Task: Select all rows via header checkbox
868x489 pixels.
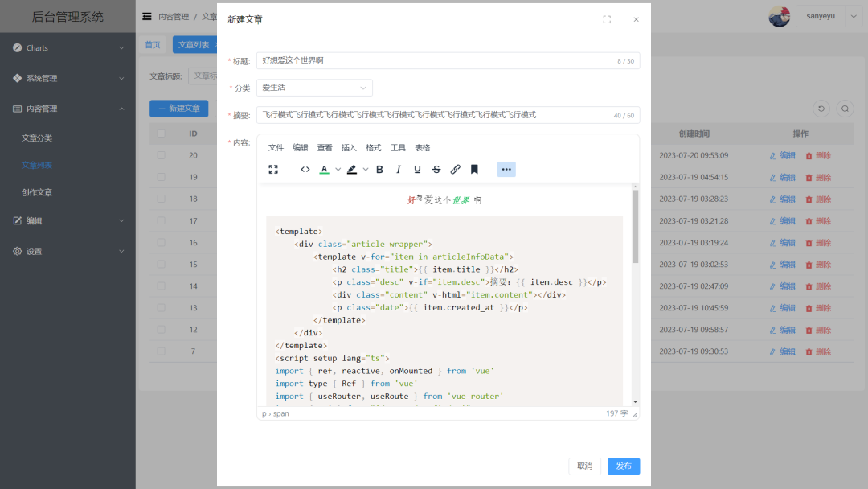Action: click(x=162, y=134)
